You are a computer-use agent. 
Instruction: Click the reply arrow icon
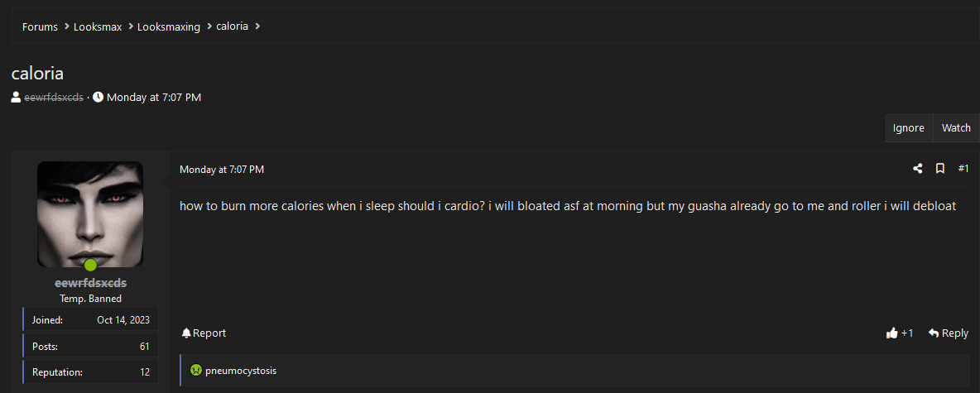(934, 333)
